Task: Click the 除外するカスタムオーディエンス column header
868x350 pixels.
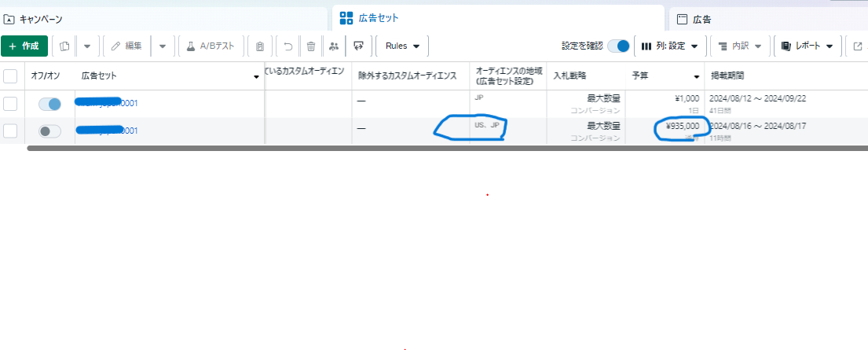Action: pyautogui.click(x=408, y=76)
